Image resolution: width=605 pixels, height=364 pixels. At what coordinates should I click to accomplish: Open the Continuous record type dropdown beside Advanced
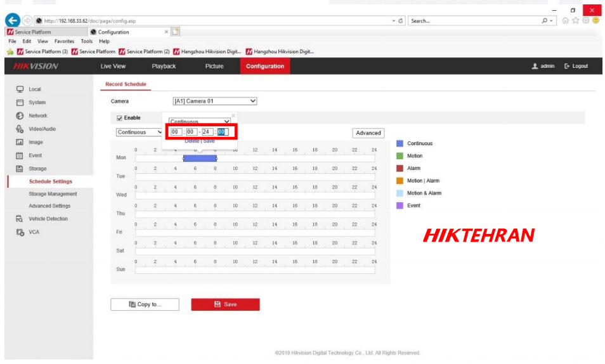coord(138,133)
